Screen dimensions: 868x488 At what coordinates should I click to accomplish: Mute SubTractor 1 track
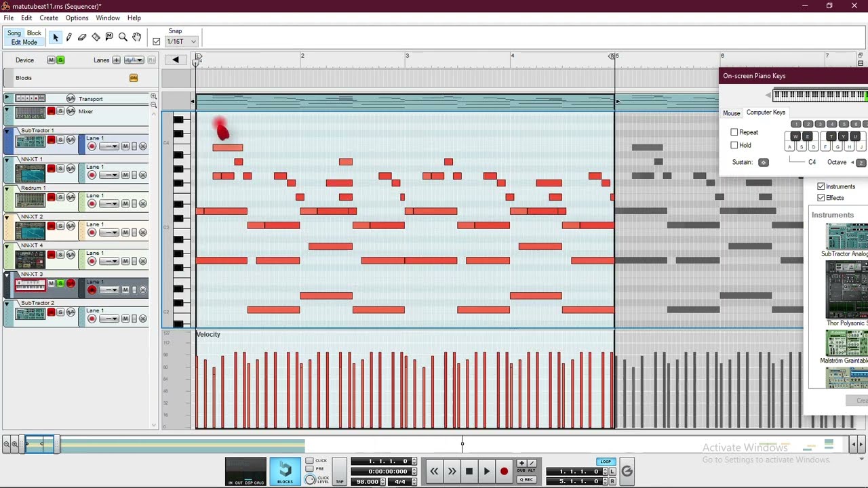pos(51,140)
